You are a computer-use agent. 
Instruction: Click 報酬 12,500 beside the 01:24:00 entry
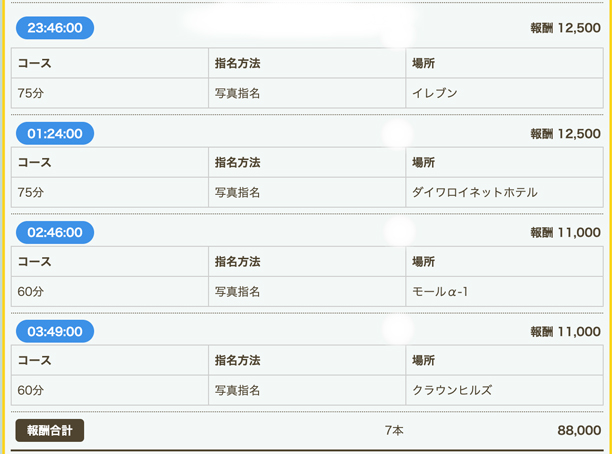click(565, 133)
